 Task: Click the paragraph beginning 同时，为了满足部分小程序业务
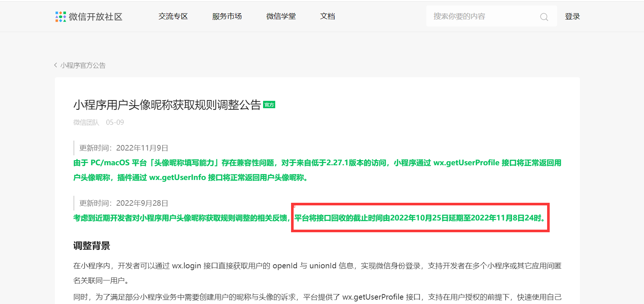tap(317, 297)
